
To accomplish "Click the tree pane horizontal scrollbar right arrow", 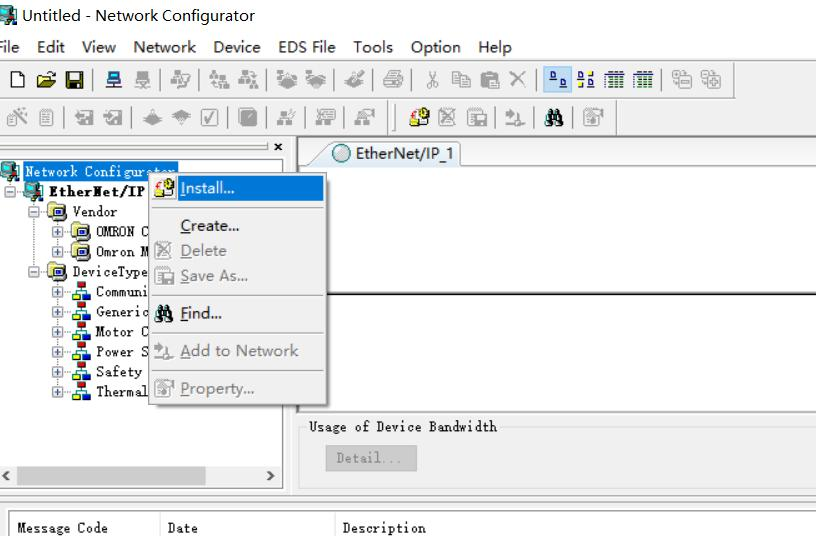I will click(x=270, y=476).
